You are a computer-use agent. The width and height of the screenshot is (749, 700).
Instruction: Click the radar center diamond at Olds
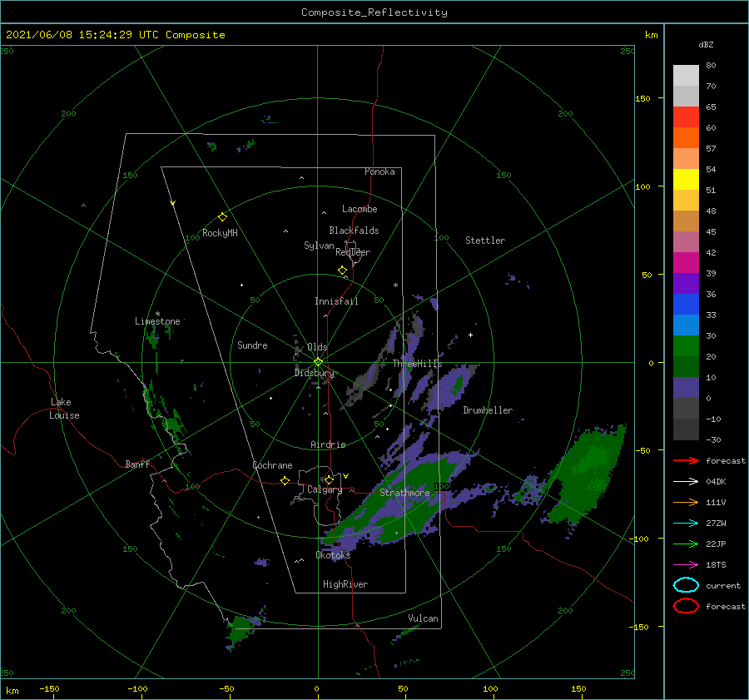pos(318,362)
